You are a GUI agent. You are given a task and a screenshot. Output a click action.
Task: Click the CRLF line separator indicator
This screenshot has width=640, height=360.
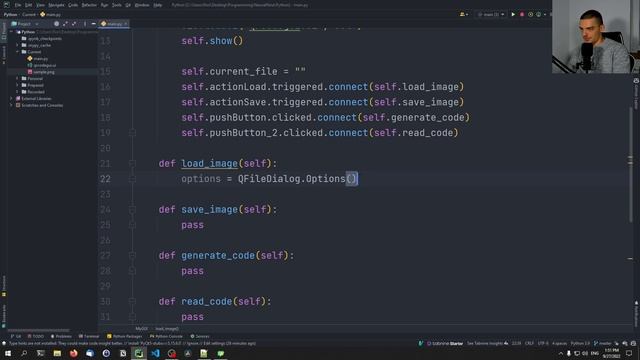pyautogui.click(x=529, y=344)
